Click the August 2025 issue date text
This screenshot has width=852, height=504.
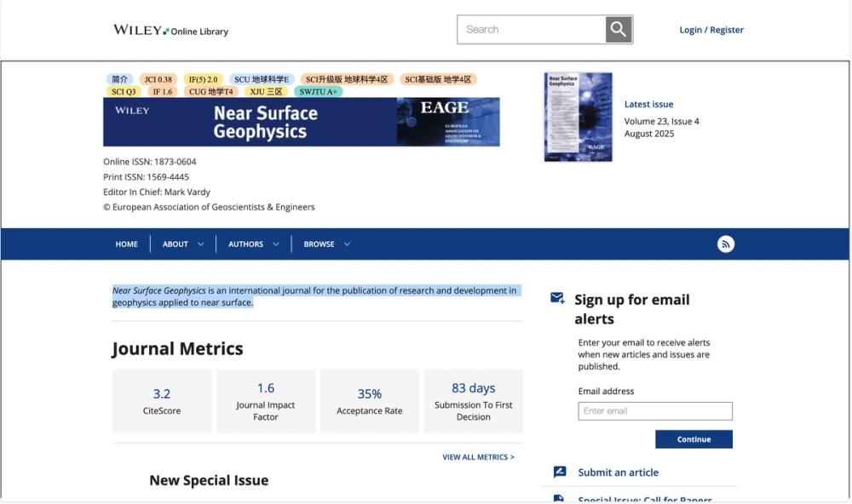[648, 135]
